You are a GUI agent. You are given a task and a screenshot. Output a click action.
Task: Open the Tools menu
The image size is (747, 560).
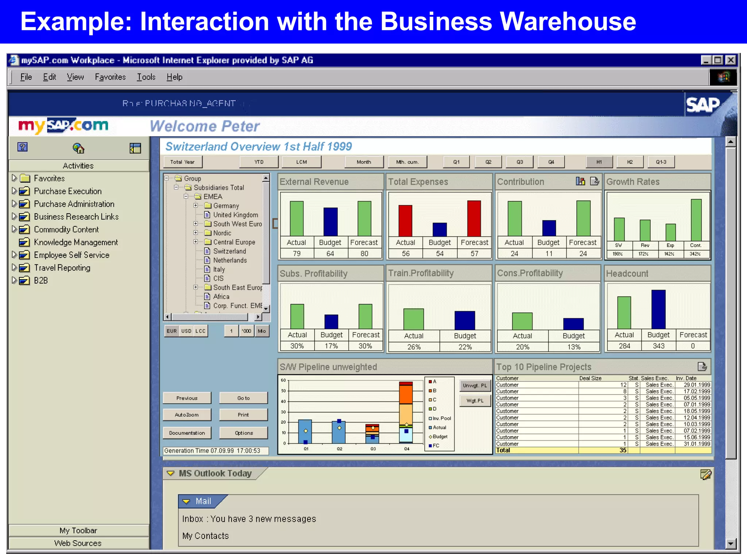click(146, 77)
